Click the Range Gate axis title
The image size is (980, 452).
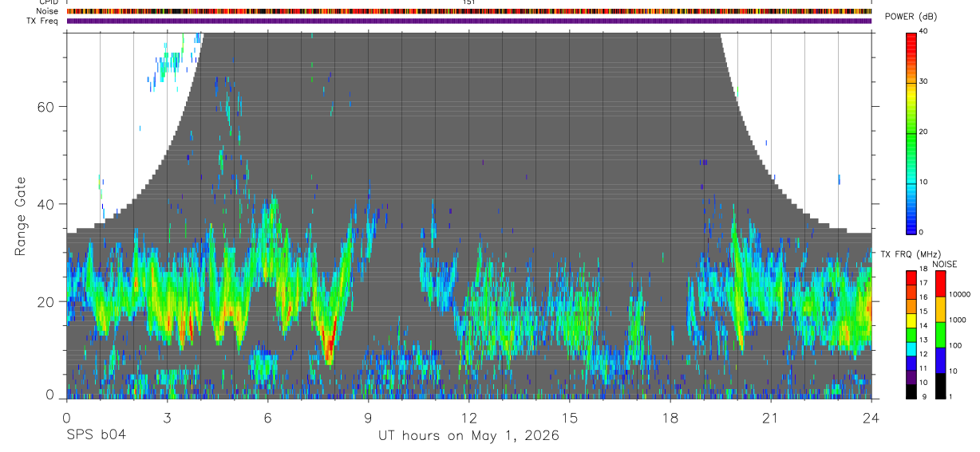(20, 214)
